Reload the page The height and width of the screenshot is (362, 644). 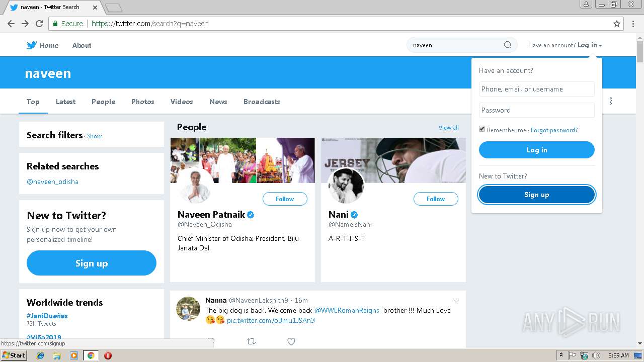tap(39, 24)
